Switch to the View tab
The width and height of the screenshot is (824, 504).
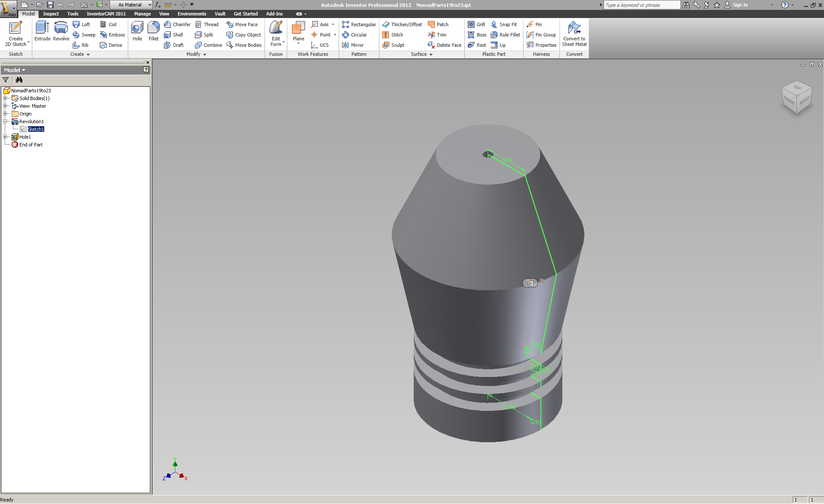(164, 14)
